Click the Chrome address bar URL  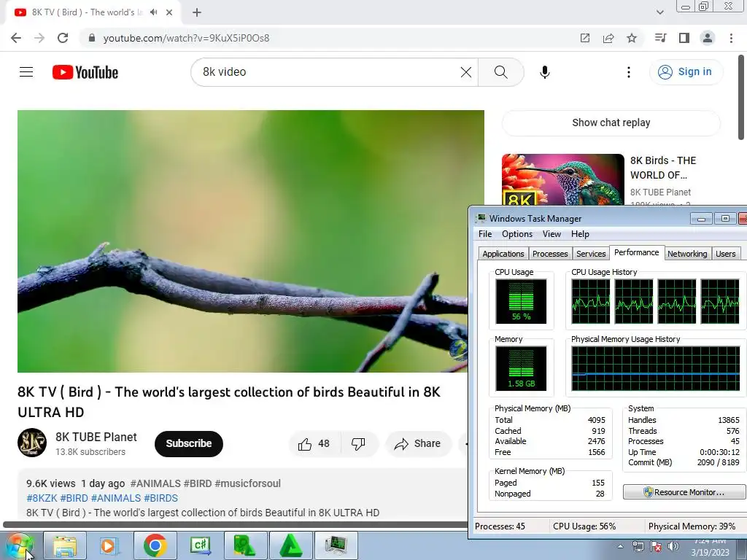[186, 38]
